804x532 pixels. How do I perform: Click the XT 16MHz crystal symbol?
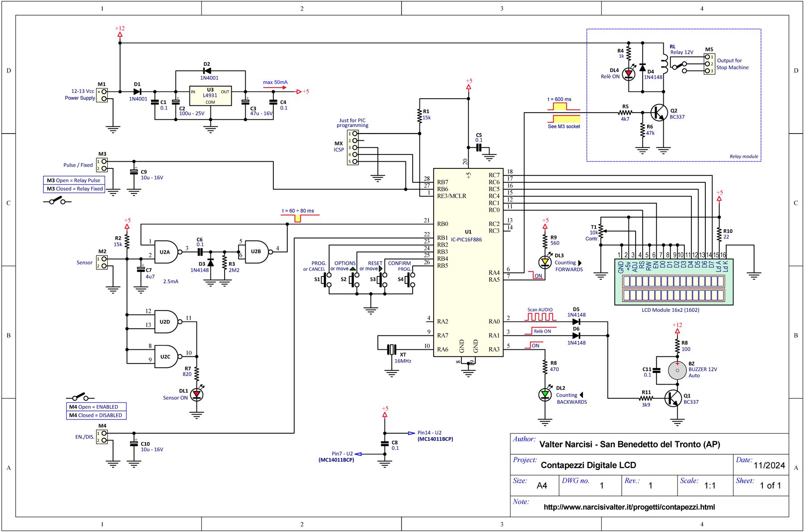pos(392,349)
